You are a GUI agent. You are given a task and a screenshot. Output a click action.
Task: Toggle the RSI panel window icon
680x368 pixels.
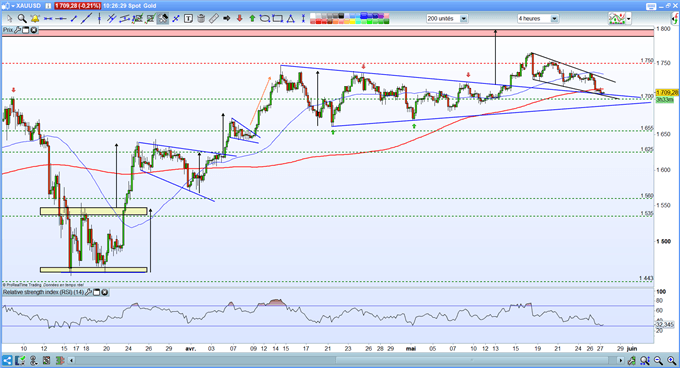[97, 292]
